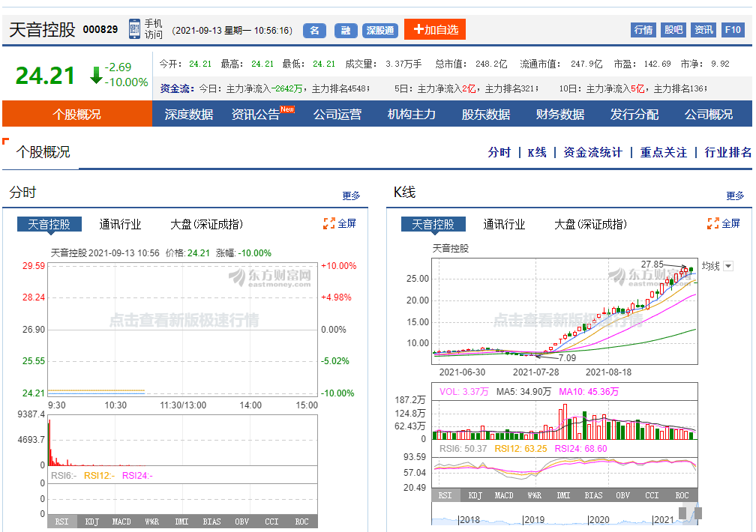Open the 资讯公告 navigation tab
This screenshot has height=532, width=756.
(256, 114)
